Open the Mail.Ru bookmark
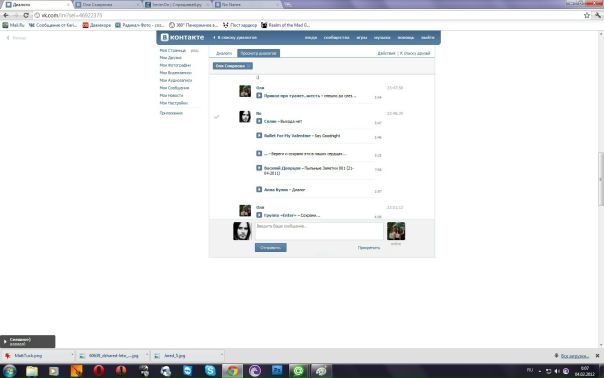Image resolution: width=604 pixels, height=378 pixels. pyautogui.click(x=13, y=25)
